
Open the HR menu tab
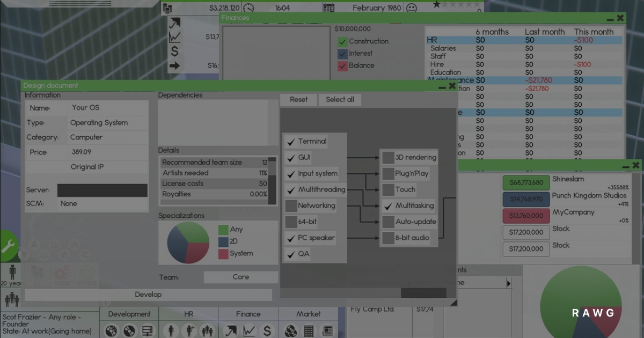(189, 314)
